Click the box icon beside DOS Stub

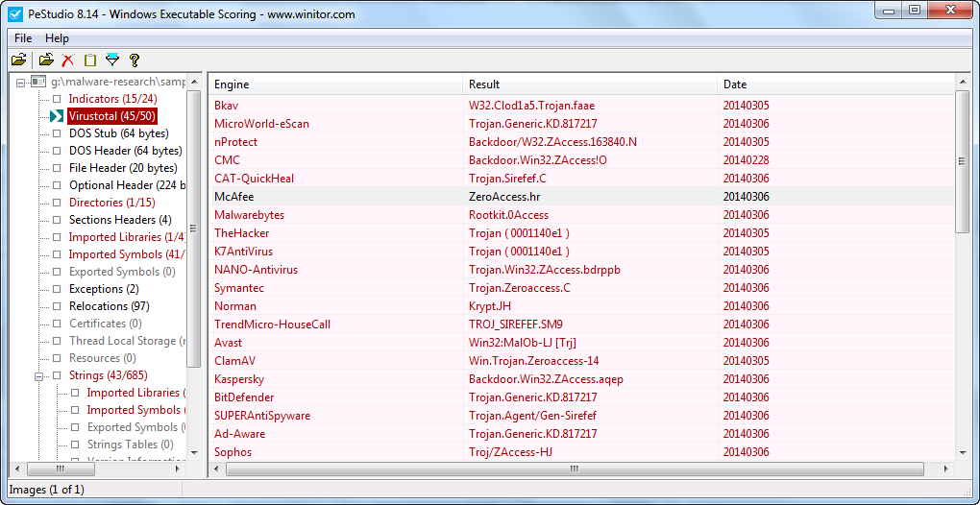point(57,132)
